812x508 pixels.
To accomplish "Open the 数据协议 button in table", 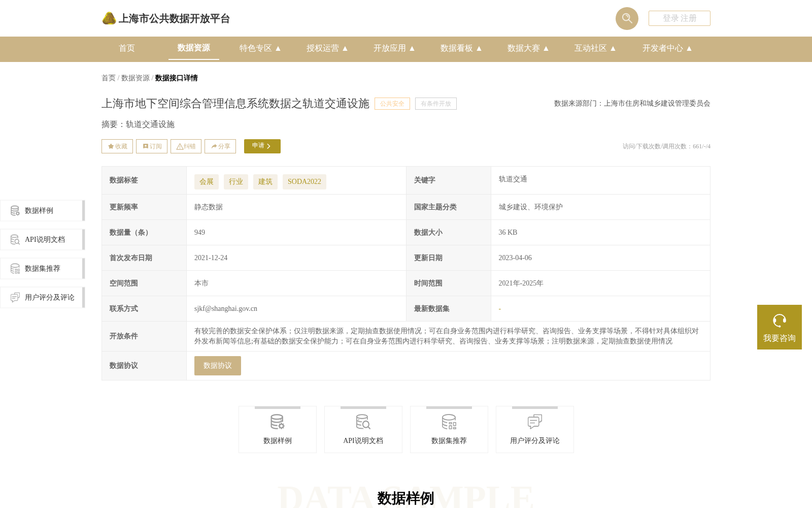I will point(218,366).
